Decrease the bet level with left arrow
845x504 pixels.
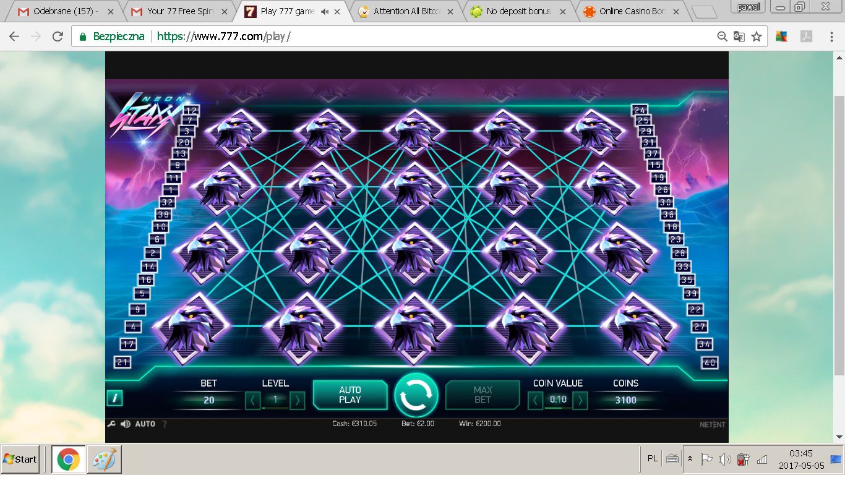(252, 401)
